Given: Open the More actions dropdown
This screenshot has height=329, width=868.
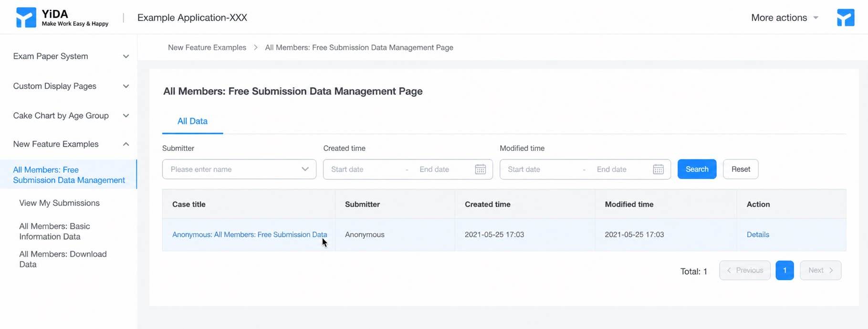Looking at the screenshot, I should 784,18.
